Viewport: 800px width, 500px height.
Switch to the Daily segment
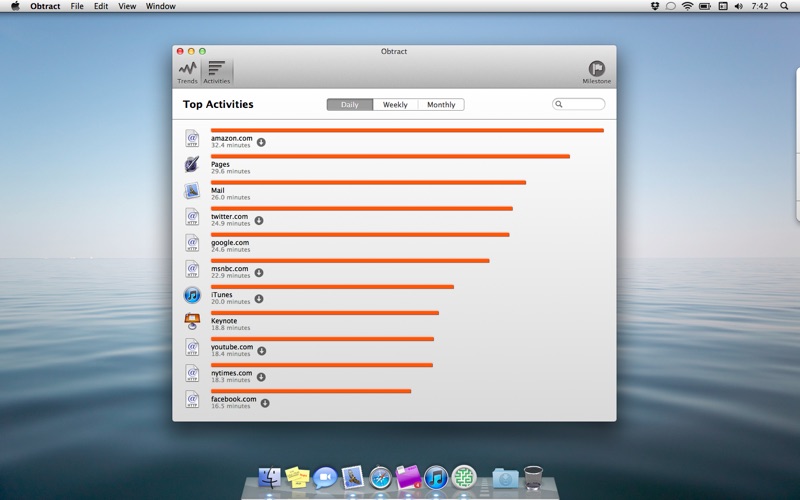349,105
